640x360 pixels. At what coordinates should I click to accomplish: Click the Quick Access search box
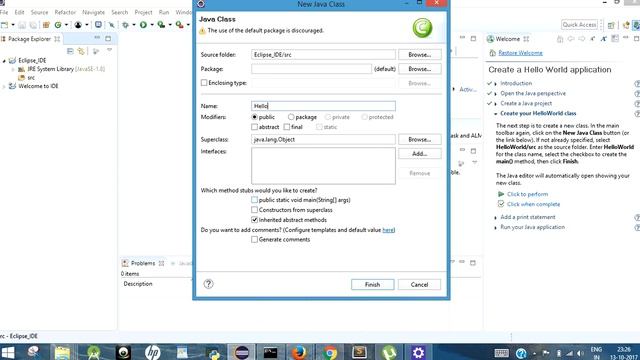[x=579, y=25]
